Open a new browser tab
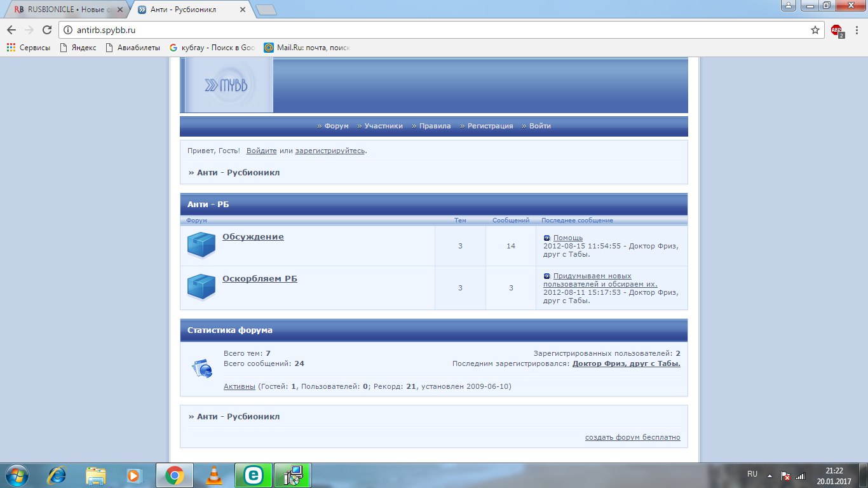This screenshot has width=868, height=488. [x=266, y=10]
